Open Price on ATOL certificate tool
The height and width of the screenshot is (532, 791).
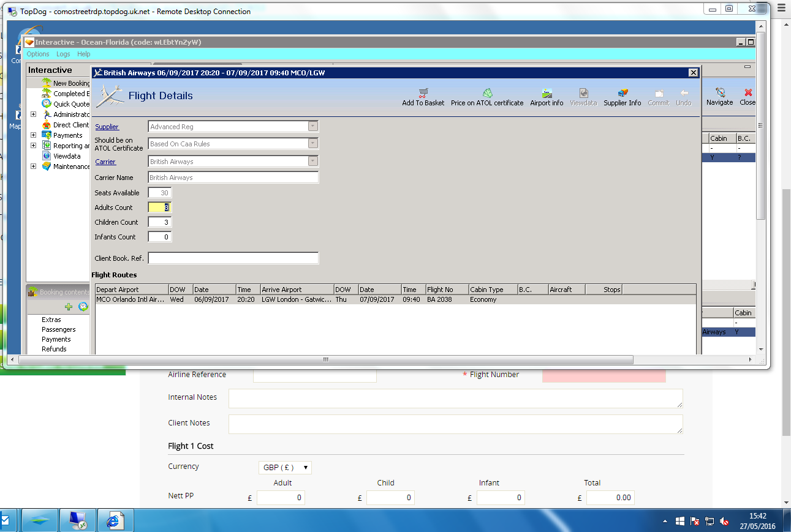tap(487, 93)
